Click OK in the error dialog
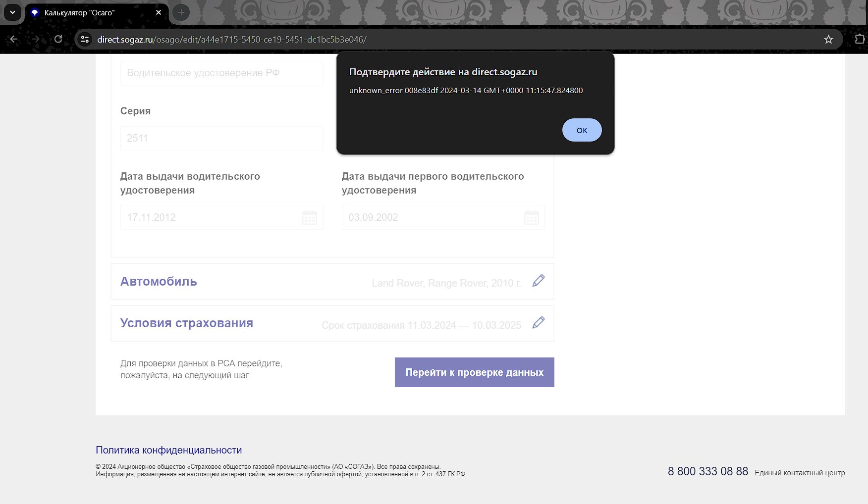868x504 pixels. click(582, 130)
